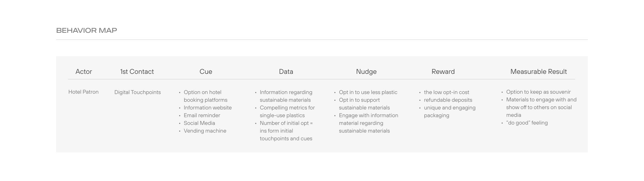Viewport: 644px width, 181px height.
Task: Select "the low opt-in cost" item
Action: coord(446,92)
